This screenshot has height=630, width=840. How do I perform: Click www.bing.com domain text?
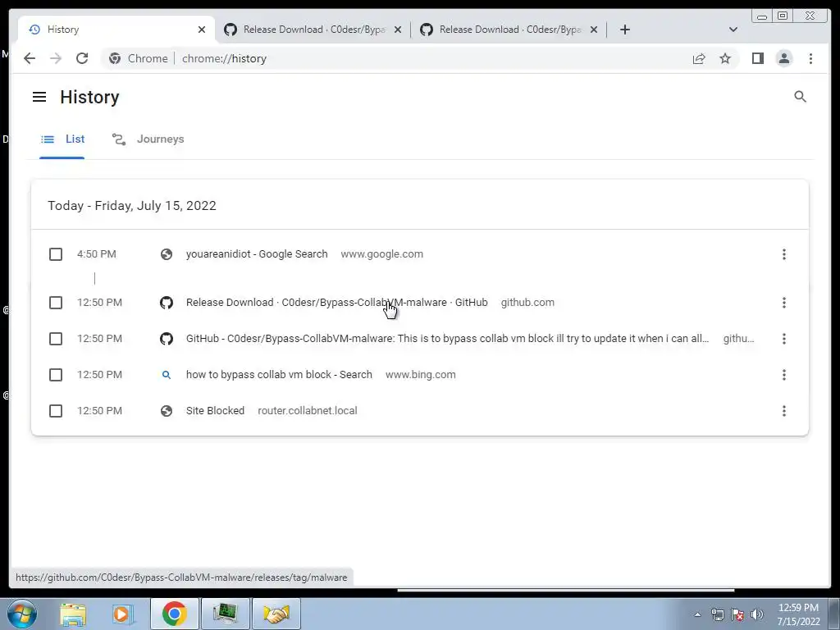(x=421, y=374)
